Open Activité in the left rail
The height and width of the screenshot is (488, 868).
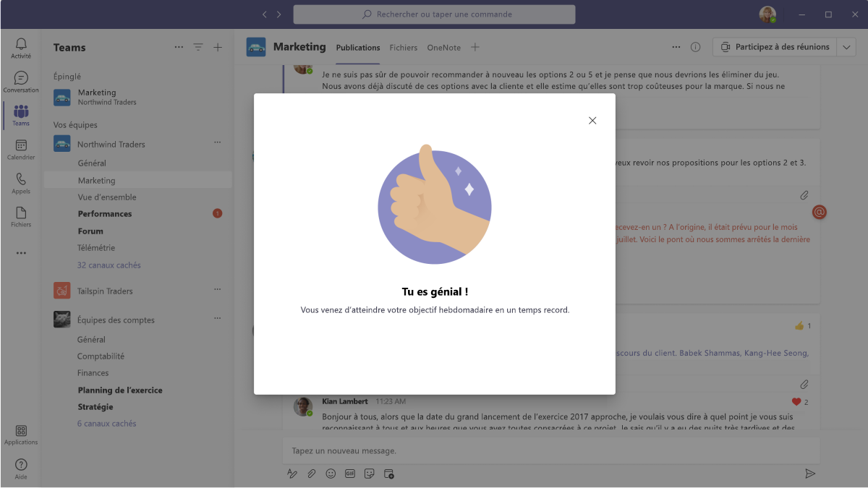(21, 48)
